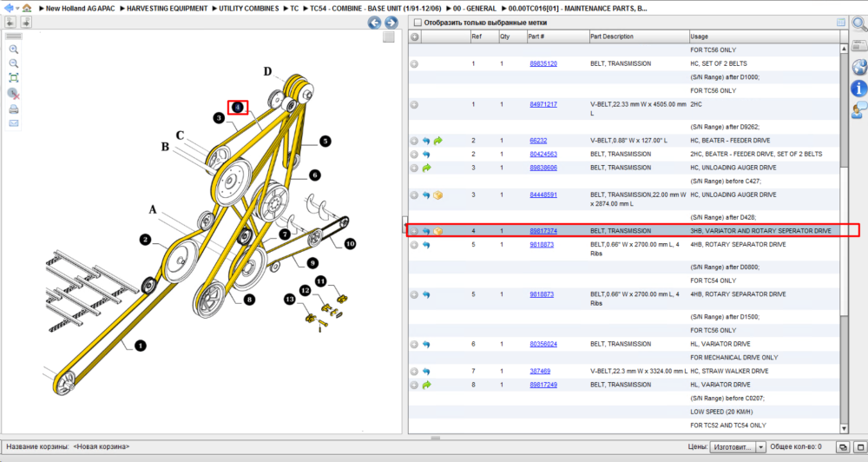Click the green arrow for part 89838606
This screenshot has width=868, height=462.
[426, 168]
